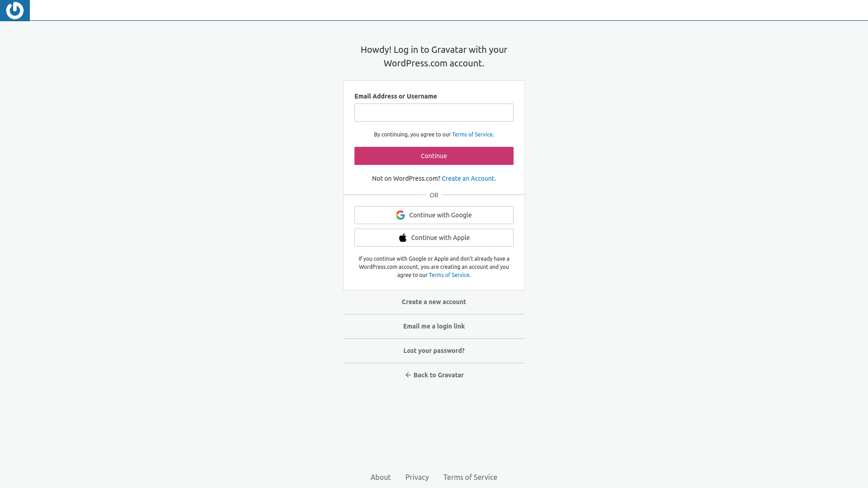
Task: Open the footer Terms of Service link
Action: coord(470,477)
